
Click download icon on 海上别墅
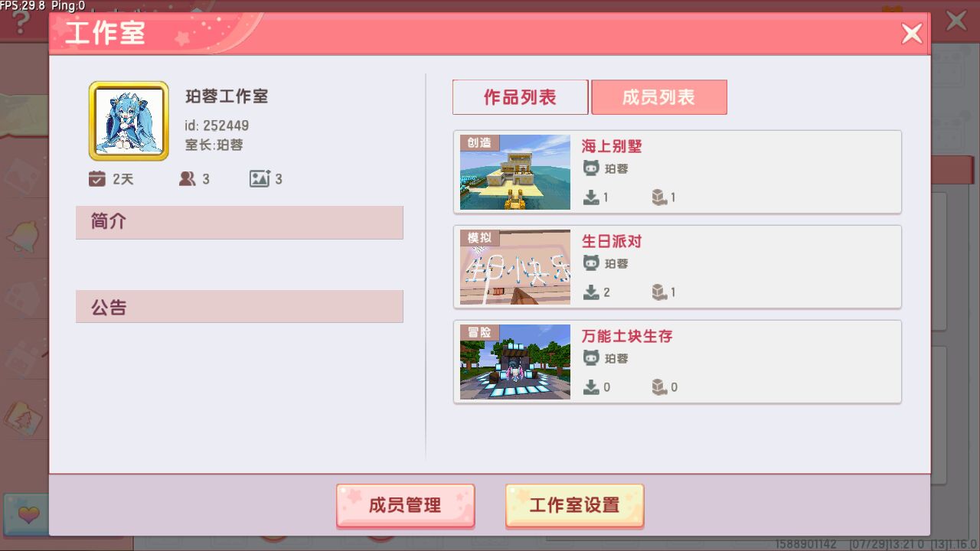point(591,197)
